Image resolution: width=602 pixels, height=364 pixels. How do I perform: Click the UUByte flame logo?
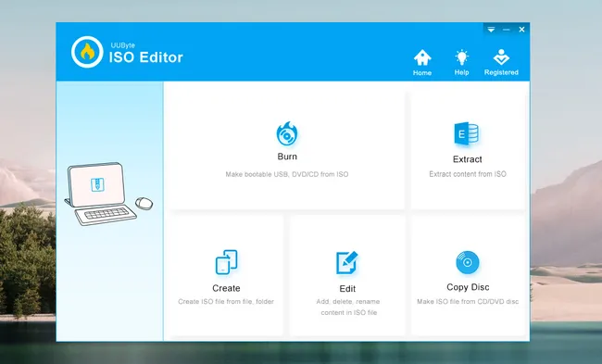tap(87, 52)
